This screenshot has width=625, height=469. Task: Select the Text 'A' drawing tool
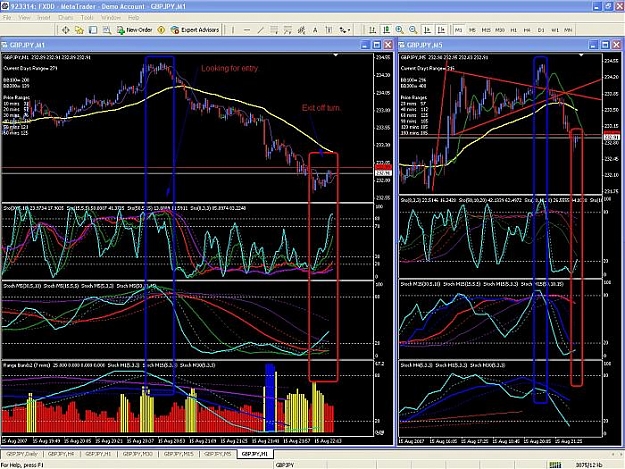click(315, 30)
